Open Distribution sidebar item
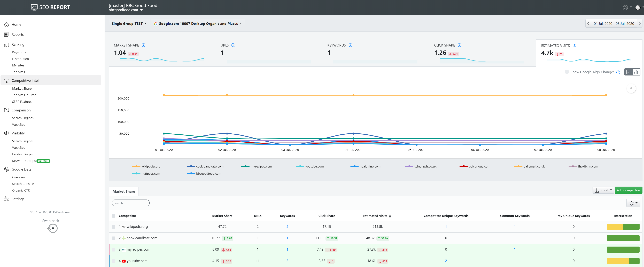Image resolution: width=644 pixels, height=267 pixels. click(x=20, y=59)
